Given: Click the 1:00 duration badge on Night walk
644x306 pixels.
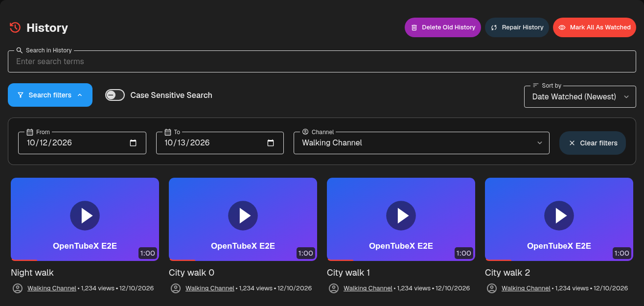Looking at the screenshot, I should (x=148, y=253).
